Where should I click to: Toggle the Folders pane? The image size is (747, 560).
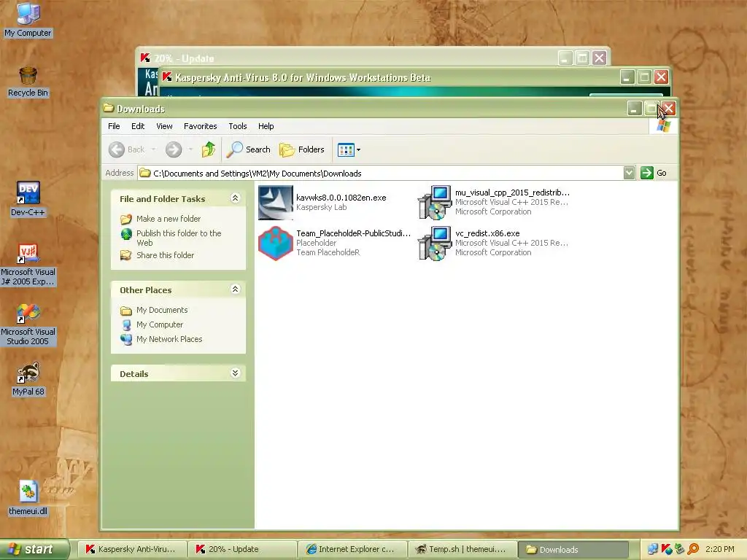tap(302, 149)
